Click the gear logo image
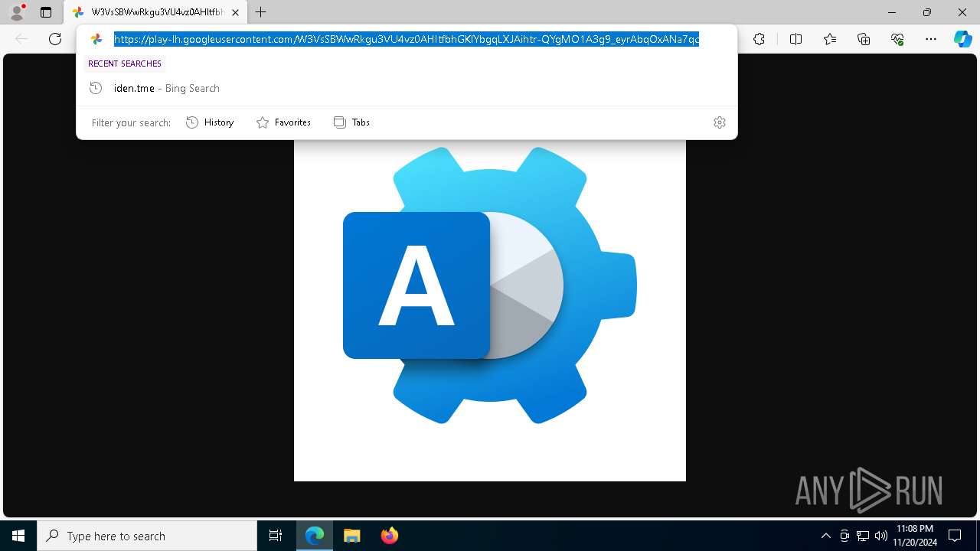 click(x=490, y=285)
